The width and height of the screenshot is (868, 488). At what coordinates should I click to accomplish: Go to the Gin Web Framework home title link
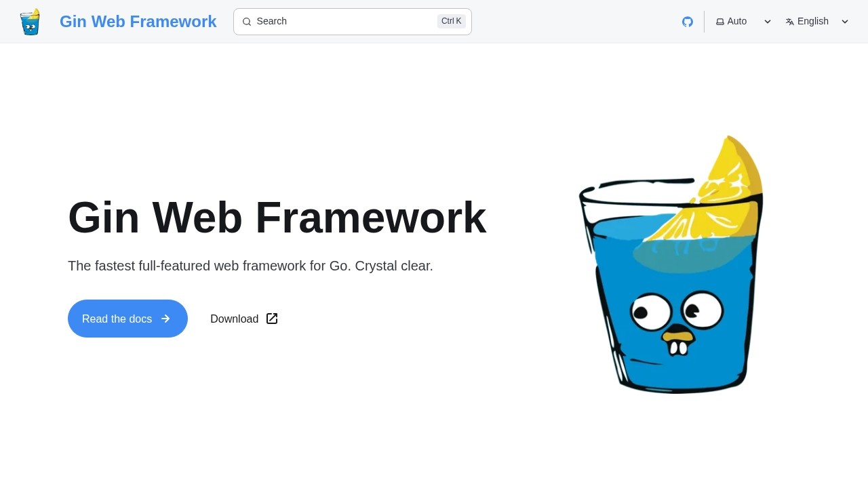(x=138, y=22)
